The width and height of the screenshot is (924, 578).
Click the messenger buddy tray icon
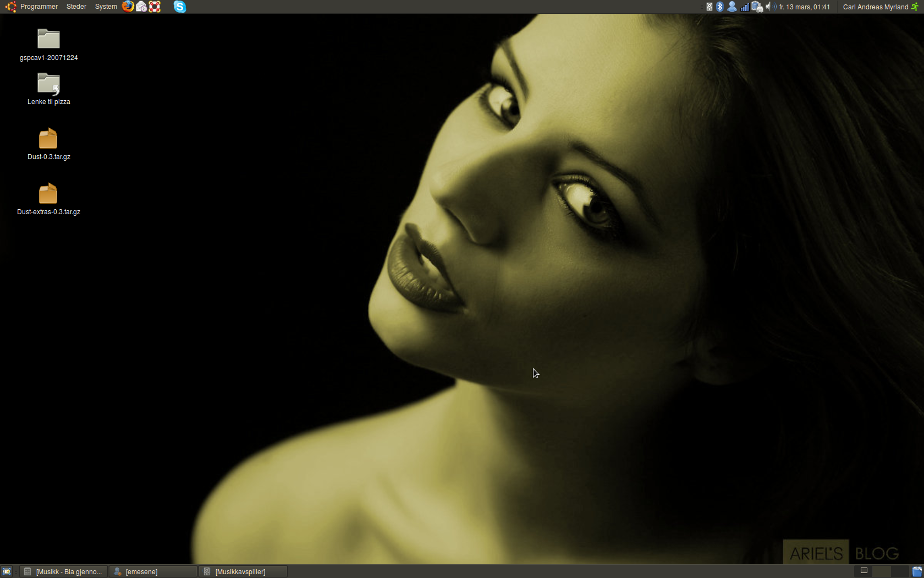pos(732,7)
